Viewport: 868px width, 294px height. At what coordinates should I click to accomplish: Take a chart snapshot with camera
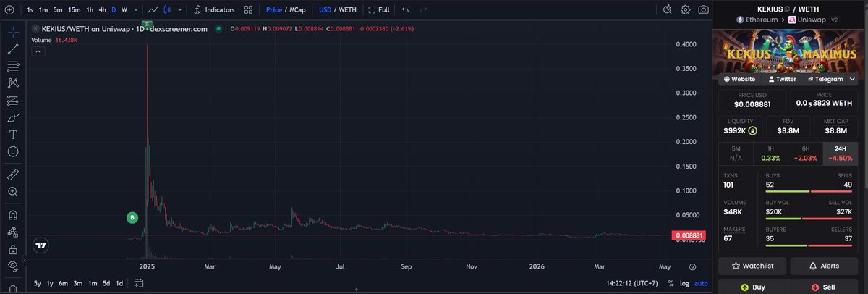pyautogui.click(x=703, y=10)
